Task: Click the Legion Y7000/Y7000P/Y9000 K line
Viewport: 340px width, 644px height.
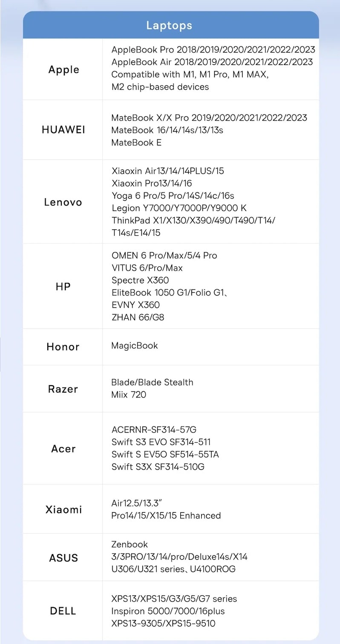Action: (x=179, y=208)
